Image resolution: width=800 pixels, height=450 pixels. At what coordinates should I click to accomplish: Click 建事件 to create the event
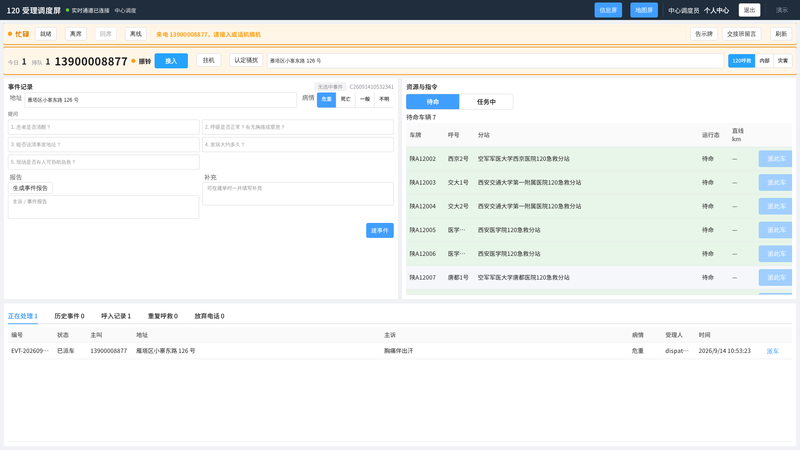[x=380, y=231]
